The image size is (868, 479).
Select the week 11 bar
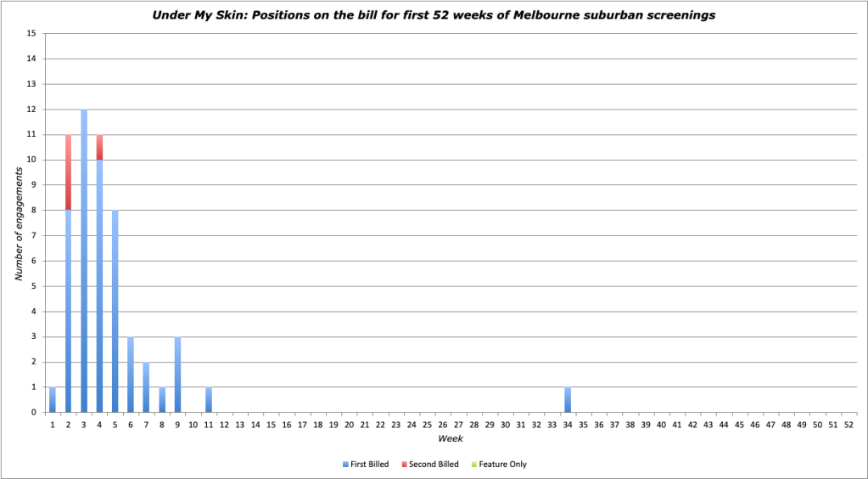point(208,400)
